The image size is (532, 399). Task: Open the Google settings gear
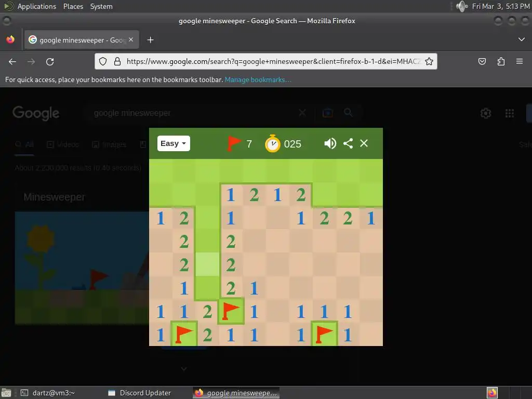pos(486,113)
